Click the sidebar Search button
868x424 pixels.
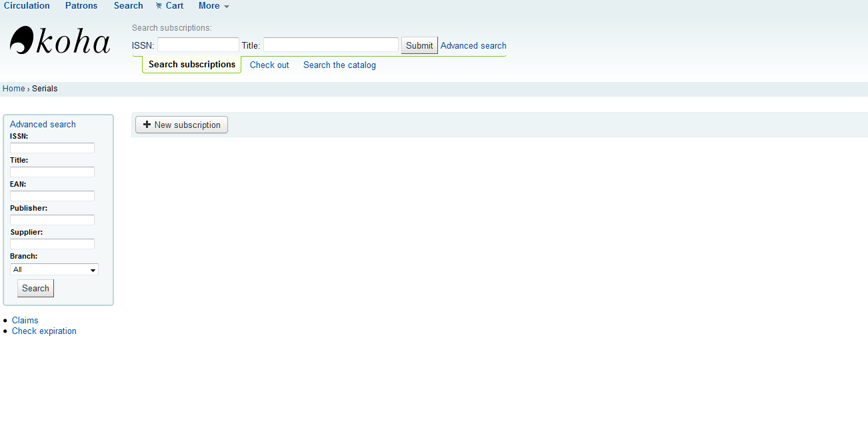pyautogui.click(x=35, y=288)
